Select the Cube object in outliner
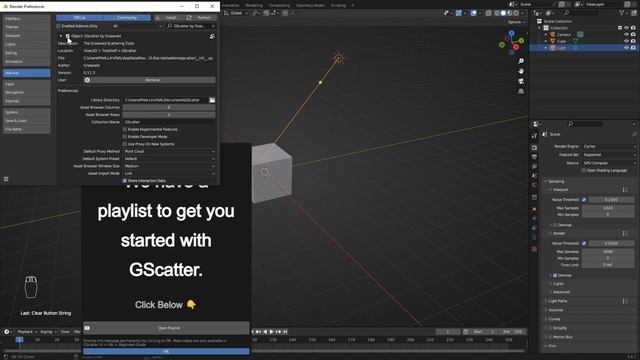 [x=562, y=41]
